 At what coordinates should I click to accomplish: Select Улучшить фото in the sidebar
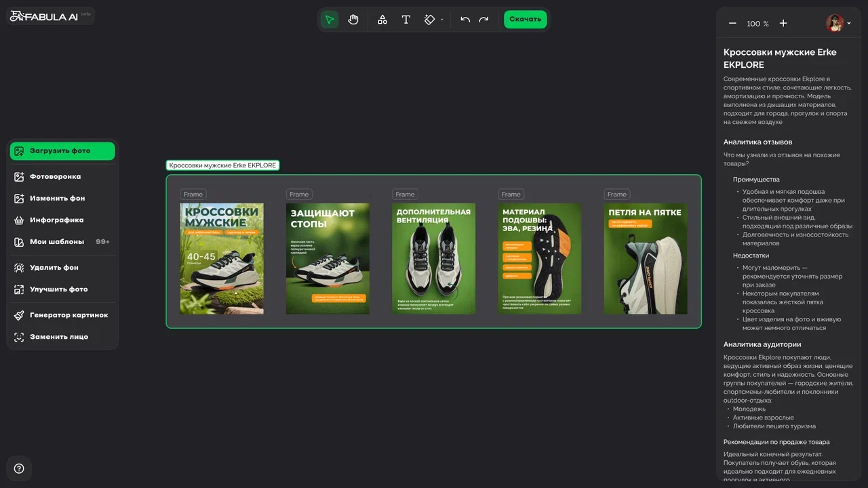pyautogui.click(x=62, y=289)
